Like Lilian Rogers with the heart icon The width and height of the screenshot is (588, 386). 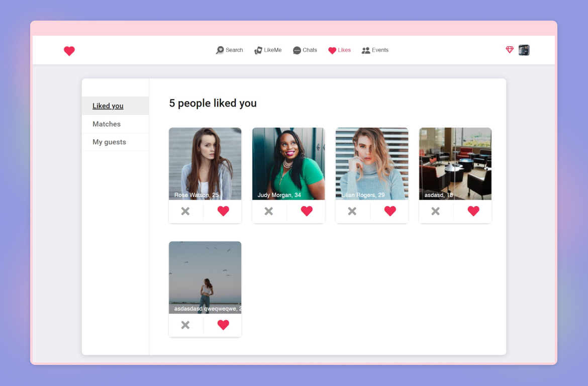[390, 211]
